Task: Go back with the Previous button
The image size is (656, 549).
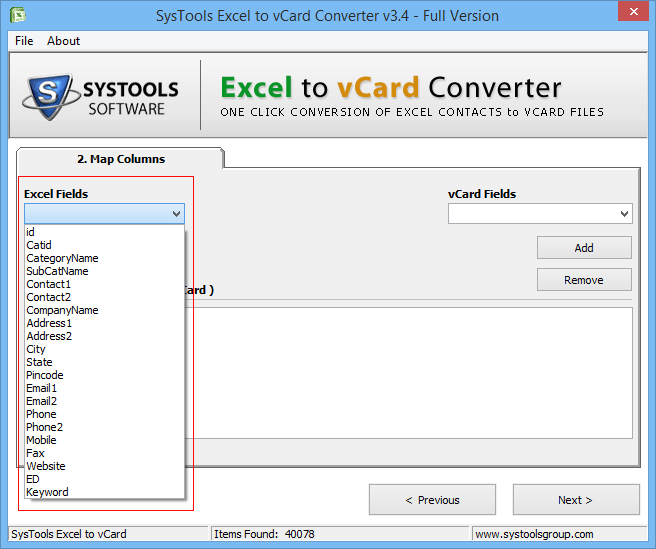Action: 432,500
